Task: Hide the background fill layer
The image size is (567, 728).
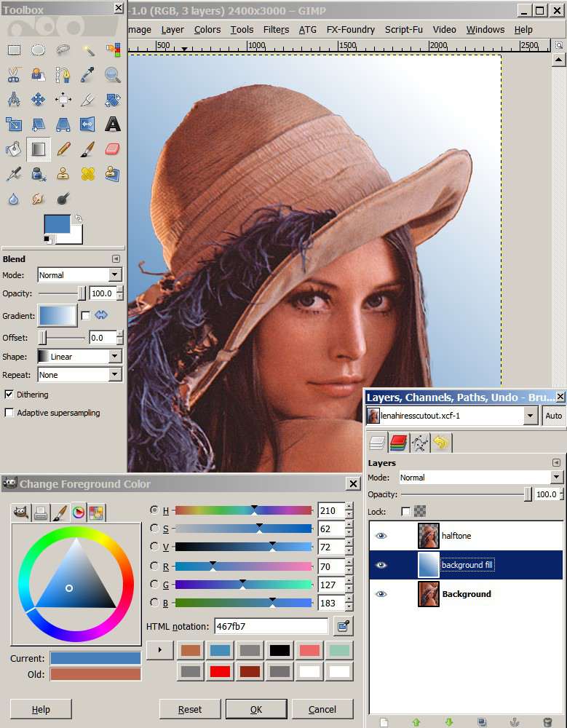Action: pyautogui.click(x=381, y=565)
